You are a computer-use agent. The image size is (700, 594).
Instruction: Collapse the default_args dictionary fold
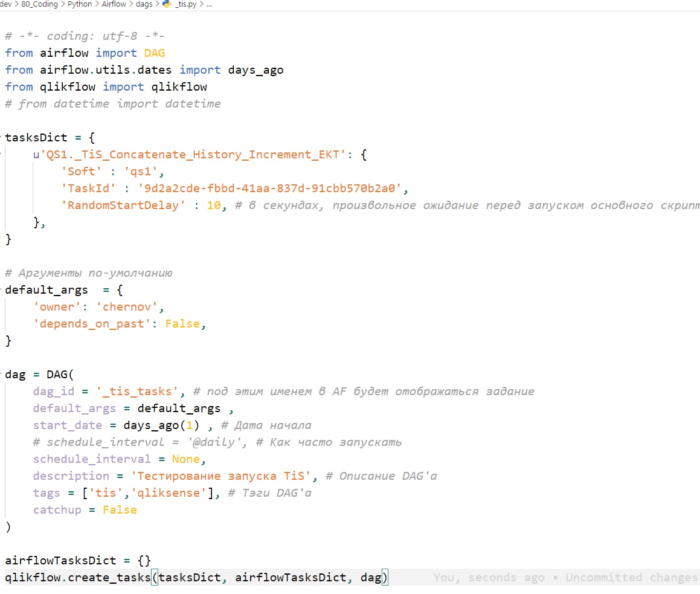(x=1, y=289)
